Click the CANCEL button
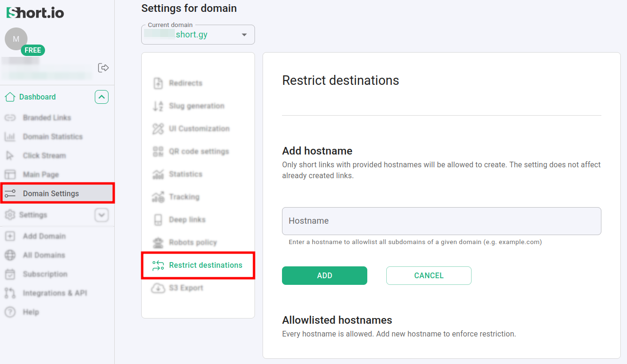Image resolution: width=627 pixels, height=364 pixels. [x=428, y=275]
